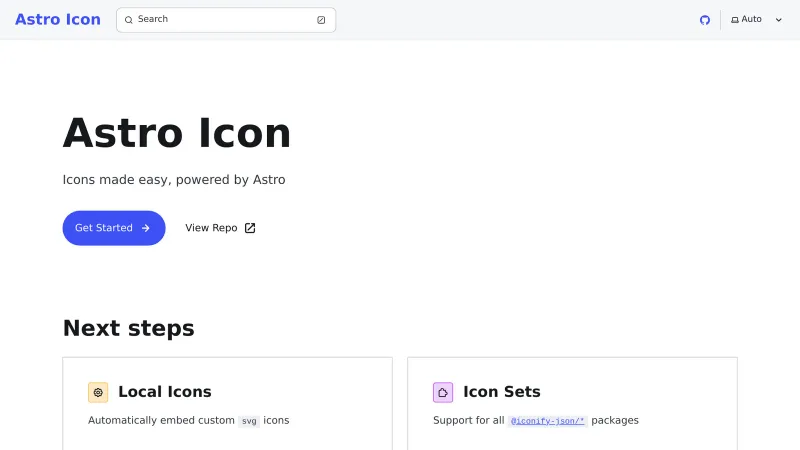The width and height of the screenshot is (800, 450).
Task: Open the GitHub repository icon in header
Action: coord(705,20)
